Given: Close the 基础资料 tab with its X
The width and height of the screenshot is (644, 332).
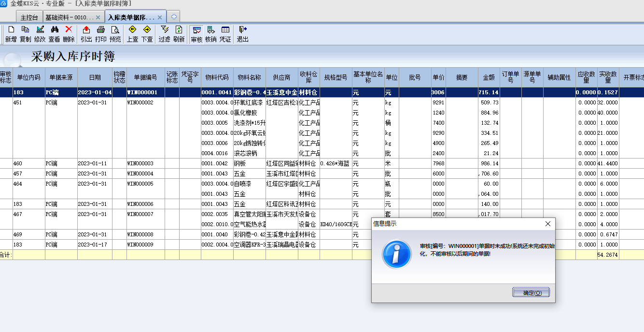Looking at the screenshot, I should [x=98, y=17].
